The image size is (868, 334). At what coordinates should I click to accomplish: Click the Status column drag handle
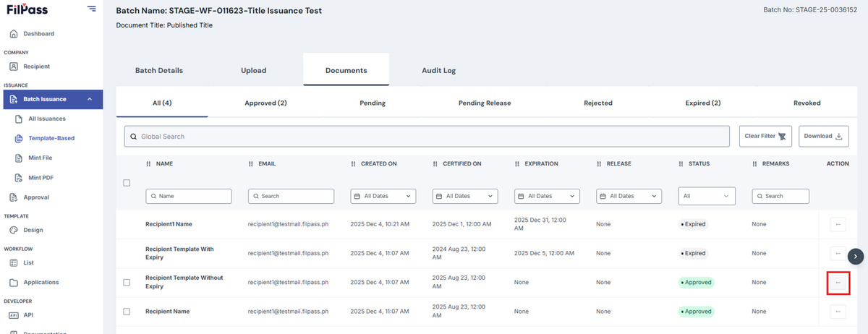(681, 164)
